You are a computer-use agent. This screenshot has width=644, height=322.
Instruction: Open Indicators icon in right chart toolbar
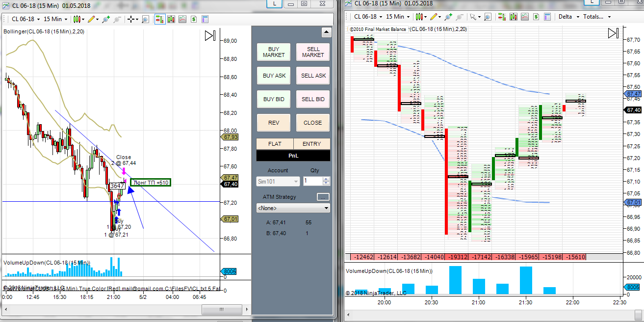coord(525,16)
